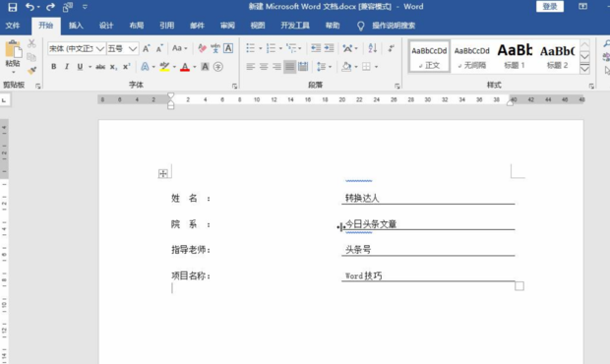The image size is (610, 364).
Task: Apply superscript formatting
Action: (127, 67)
